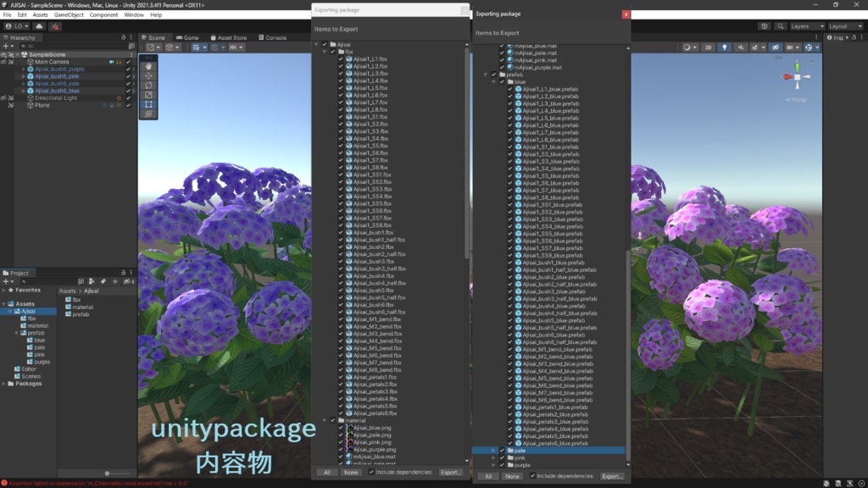The height and width of the screenshot is (488, 868).
Task: Toggle hidden packages visibility icon in Project
Action: (129, 281)
